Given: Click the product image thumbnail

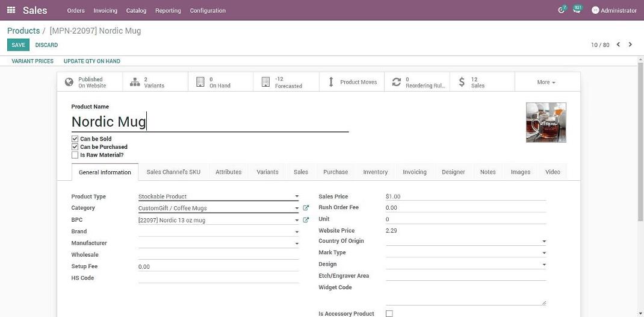Looking at the screenshot, I should pyautogui.click(x=546, y=122).
